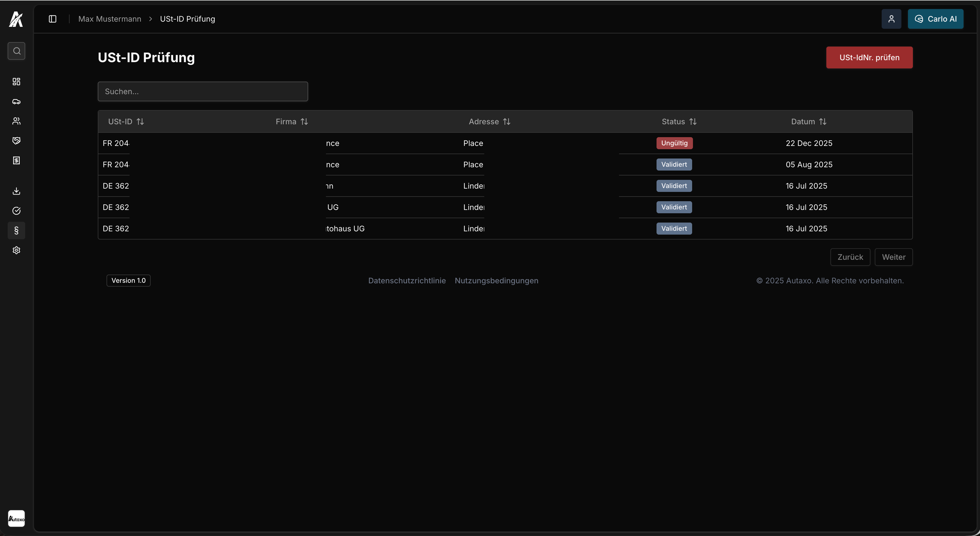Open search via the magnifier icon
980x536 pixels.
click(16, 51)
